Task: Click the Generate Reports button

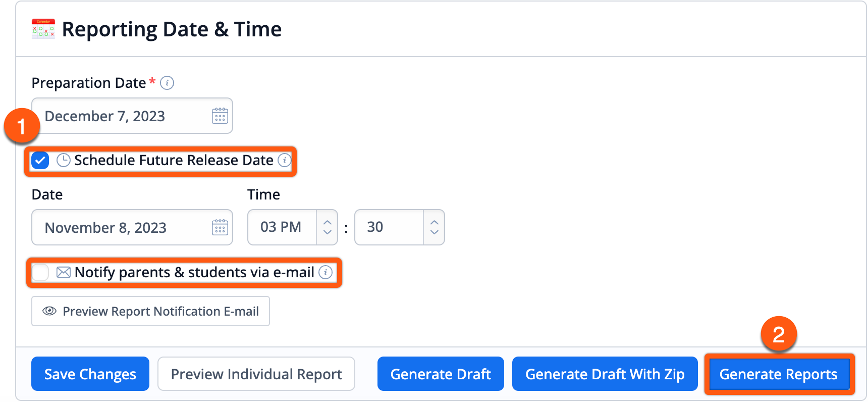Action: click(779, 374)
